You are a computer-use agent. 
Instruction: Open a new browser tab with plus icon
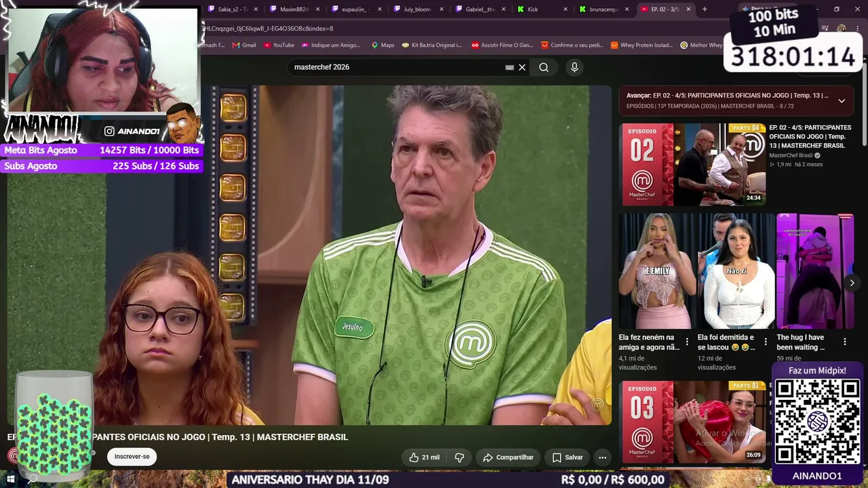click(705, 9)
